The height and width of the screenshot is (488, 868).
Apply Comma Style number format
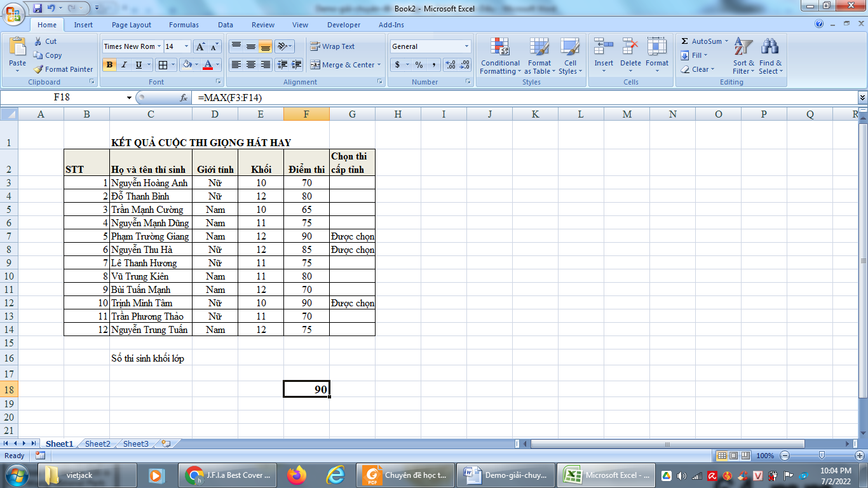click(433, 65)
